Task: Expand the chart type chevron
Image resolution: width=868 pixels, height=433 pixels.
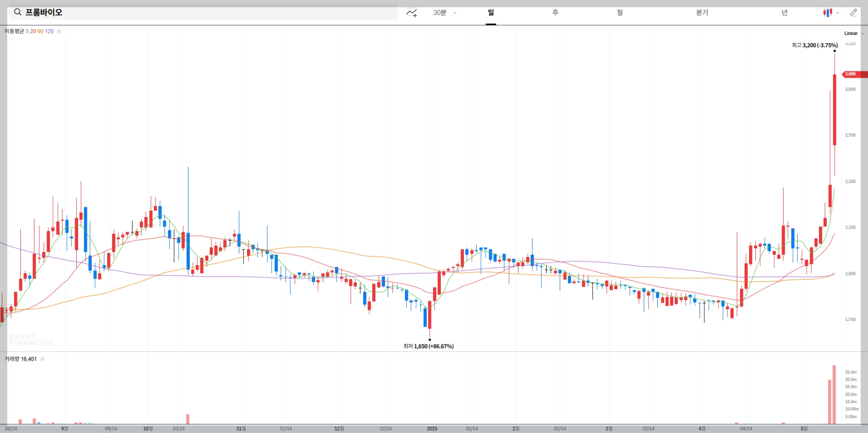Action: click(x=837, y=13)
